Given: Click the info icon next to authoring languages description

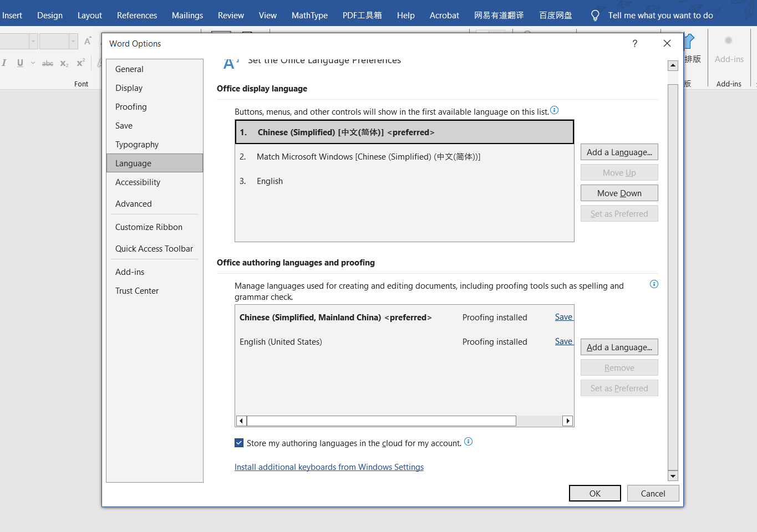Looking at the screenshot, I should (654, 284).
